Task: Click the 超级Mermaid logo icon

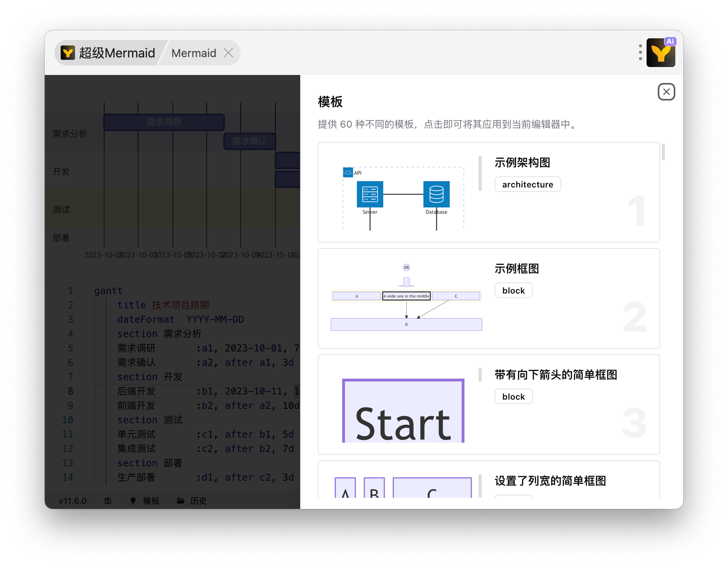Action: pos(68,53)
